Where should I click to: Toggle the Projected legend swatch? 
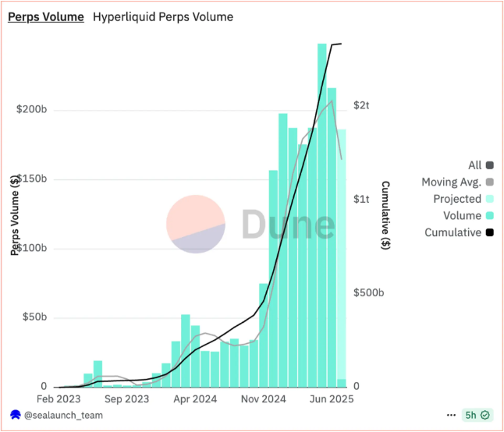click(x=489, y=199)
